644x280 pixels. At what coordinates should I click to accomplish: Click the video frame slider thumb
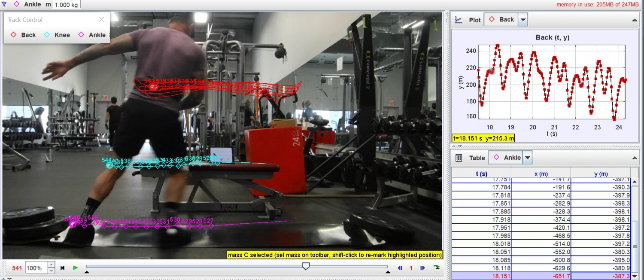[x=306, y=266]
